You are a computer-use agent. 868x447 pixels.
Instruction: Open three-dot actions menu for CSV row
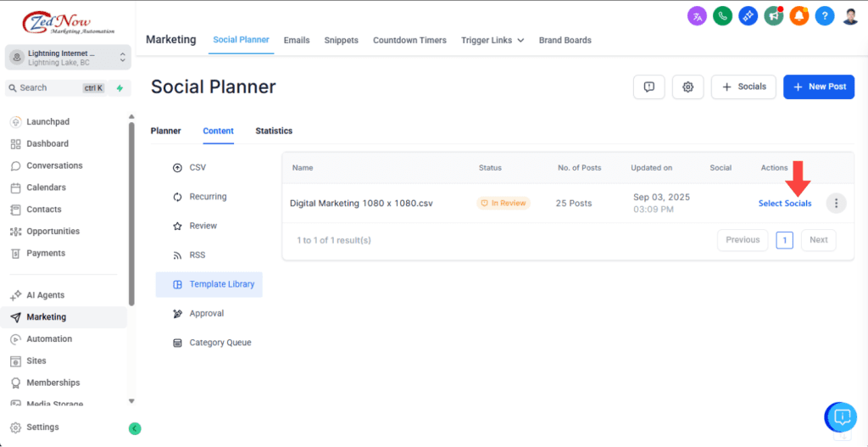(836, 204)
